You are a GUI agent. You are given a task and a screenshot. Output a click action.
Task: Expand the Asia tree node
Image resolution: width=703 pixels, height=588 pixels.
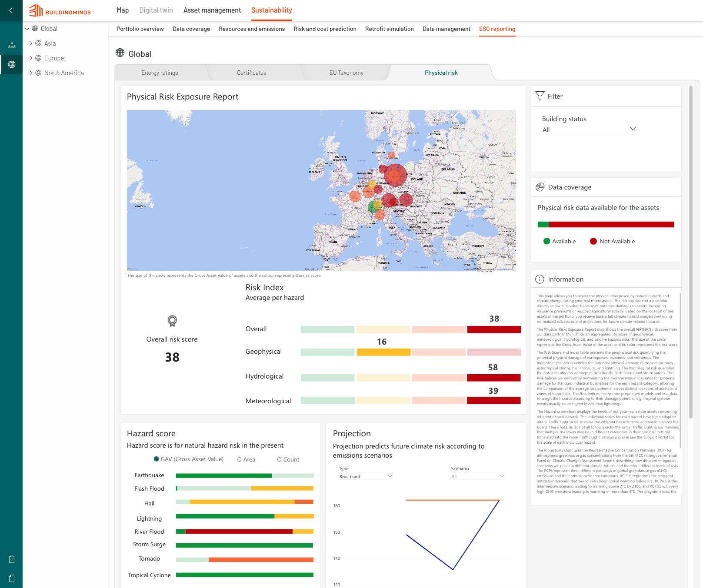click(x=31, y=43)
